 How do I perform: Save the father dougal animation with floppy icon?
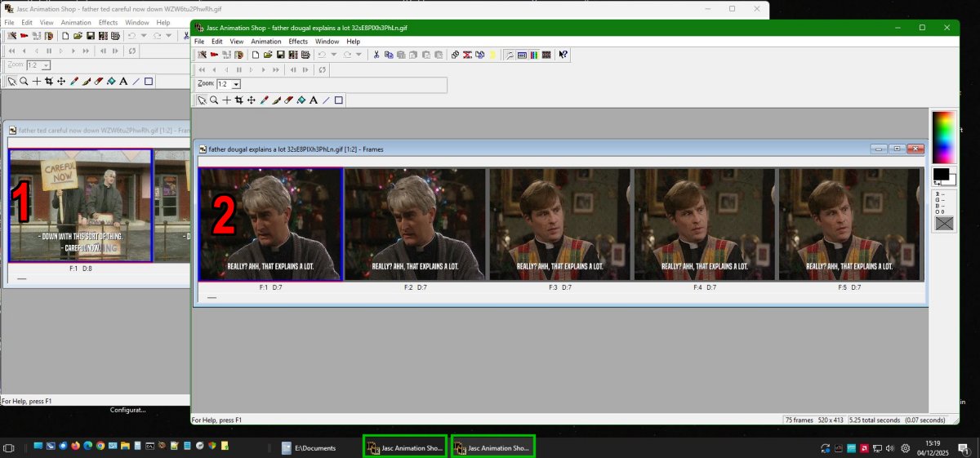[280, 55]
